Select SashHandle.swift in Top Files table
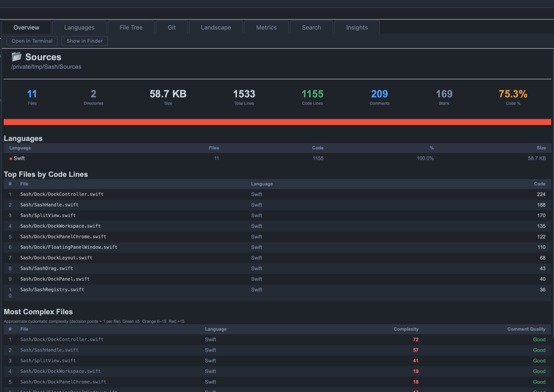 pos(277,205)
